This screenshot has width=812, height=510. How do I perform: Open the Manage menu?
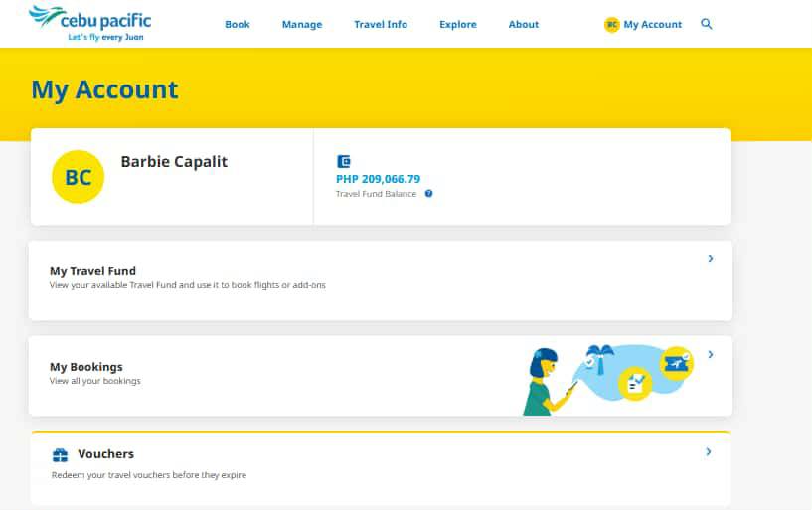point(302,24)
